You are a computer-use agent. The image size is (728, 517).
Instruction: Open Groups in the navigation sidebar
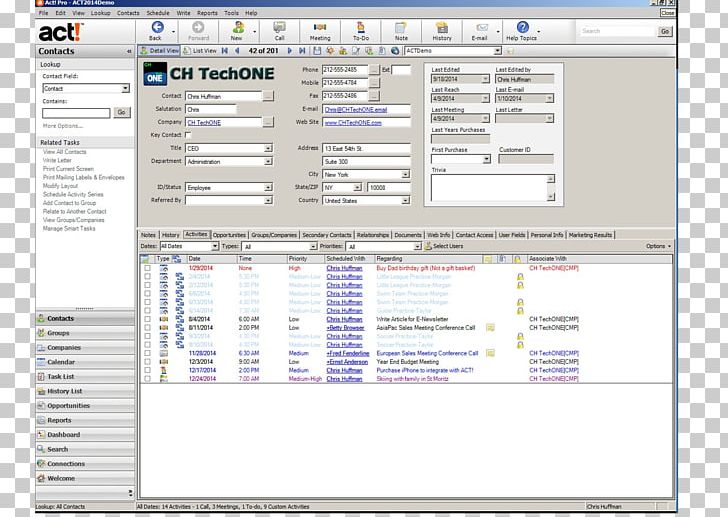click(x=85, y=333)
